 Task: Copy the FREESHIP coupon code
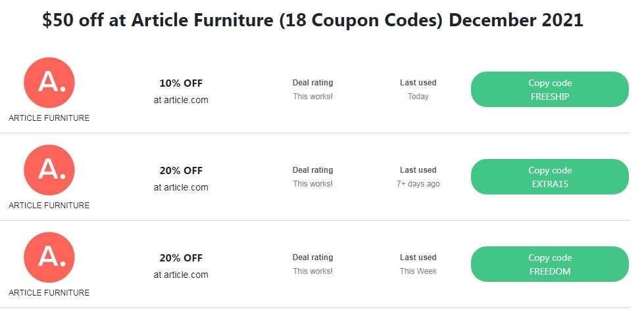[549, 89]
